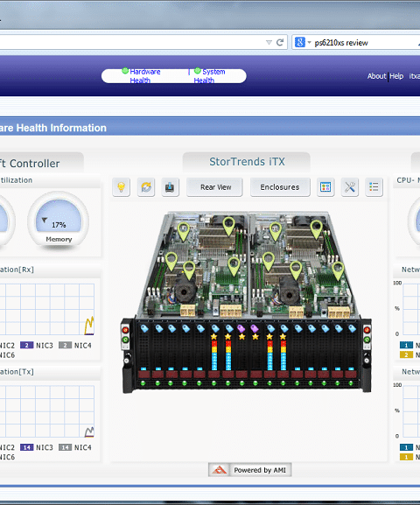Click the blue tag on last drive bay
Image resolution: width=420 pixels, height=505 pixels.
[x=352, y=328]
